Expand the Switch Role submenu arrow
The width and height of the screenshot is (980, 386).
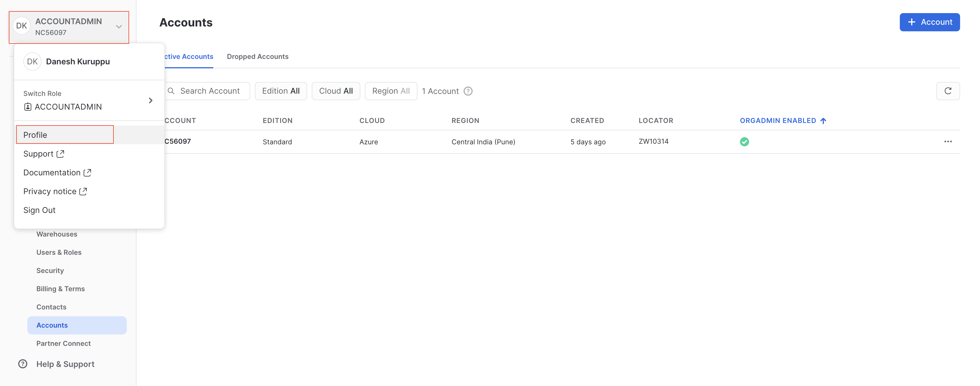point(151,100)
